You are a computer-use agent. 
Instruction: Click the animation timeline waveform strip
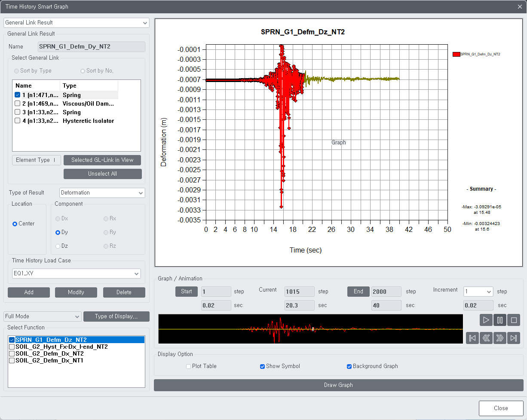310,329
